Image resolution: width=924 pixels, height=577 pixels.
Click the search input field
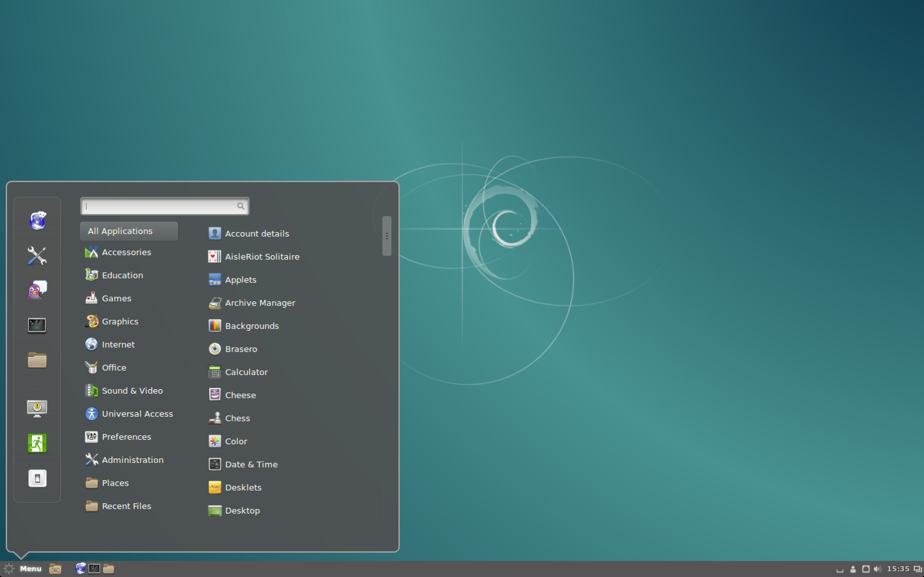(164, 206)
